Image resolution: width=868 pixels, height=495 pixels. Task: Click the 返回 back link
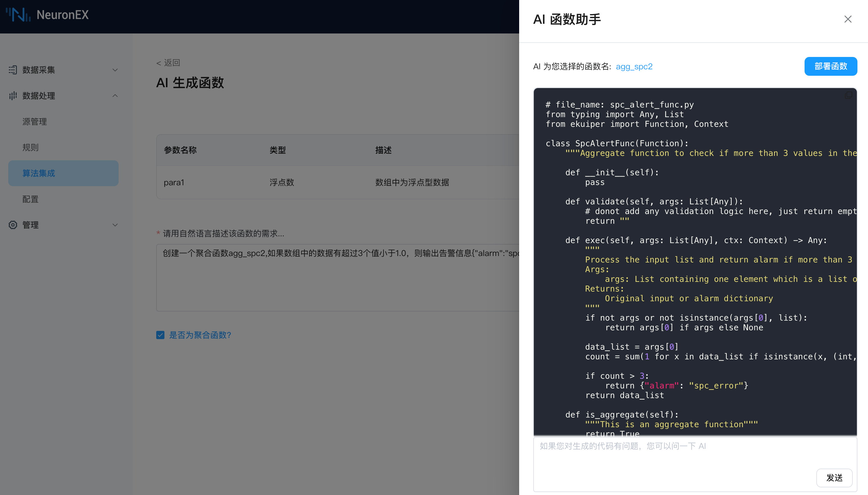[x=168, y=63]
